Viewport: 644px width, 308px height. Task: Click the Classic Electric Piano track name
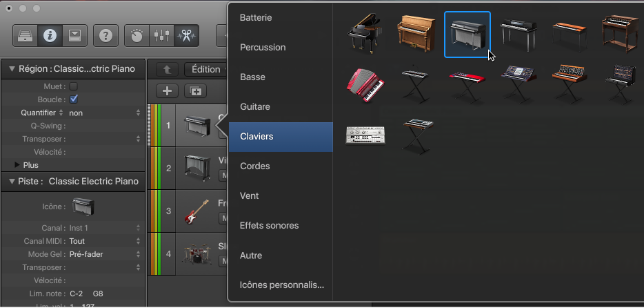[94, 182]
